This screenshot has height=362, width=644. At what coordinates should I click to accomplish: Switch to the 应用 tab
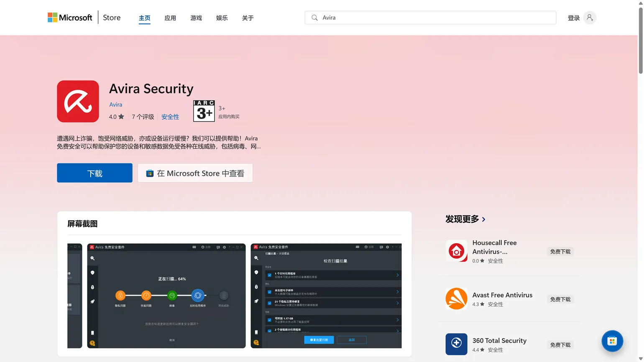(x=170, y=18)
